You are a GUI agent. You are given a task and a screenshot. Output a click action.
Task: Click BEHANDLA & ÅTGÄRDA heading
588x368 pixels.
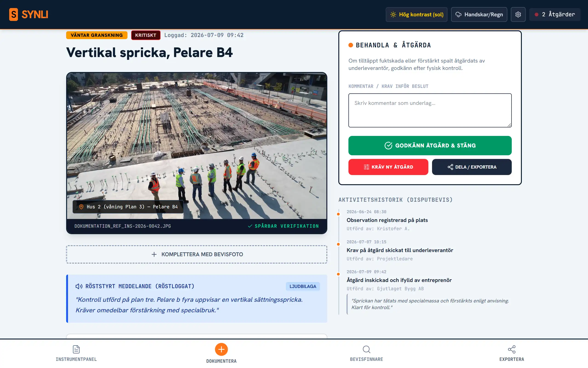click(x=393, y=45)
